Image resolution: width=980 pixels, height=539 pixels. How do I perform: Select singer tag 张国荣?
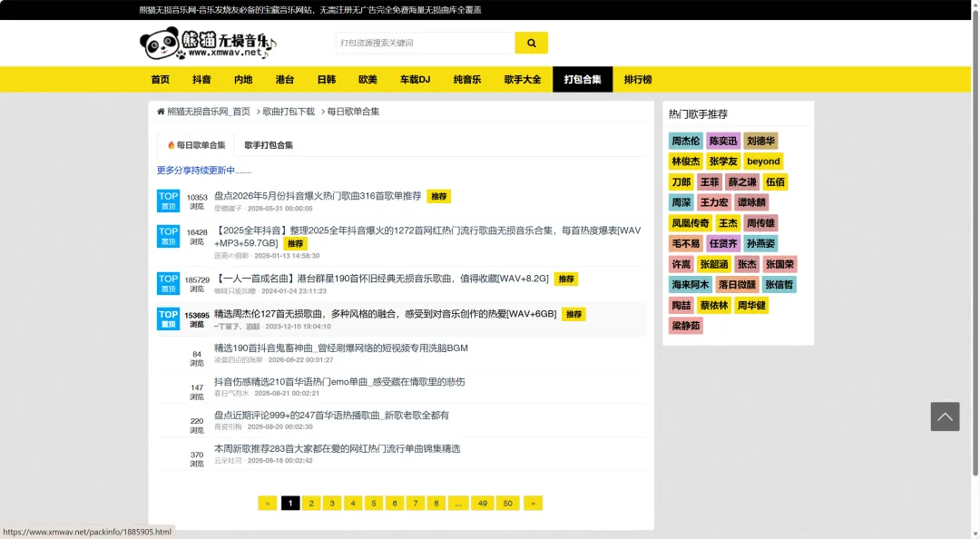[x=779, y=264]
